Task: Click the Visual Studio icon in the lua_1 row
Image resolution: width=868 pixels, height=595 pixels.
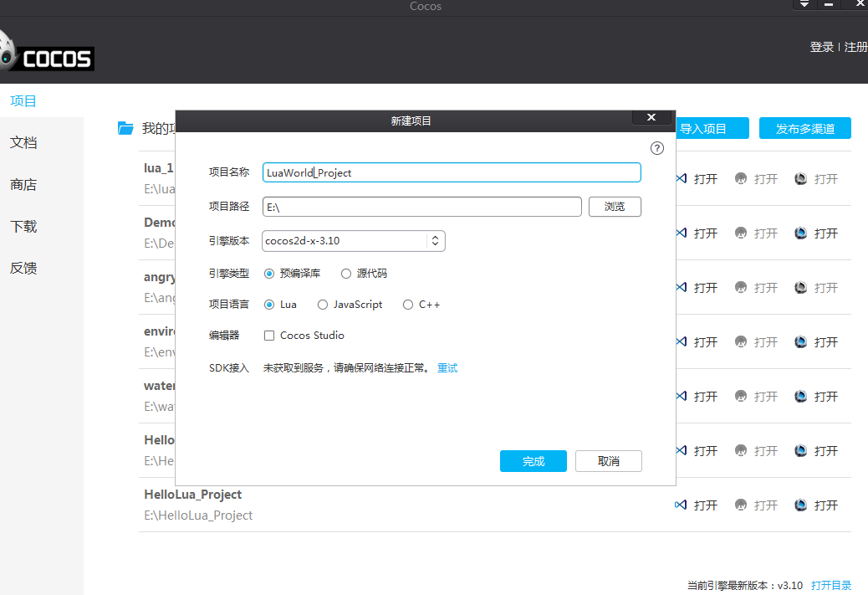Action: pos(681,178)
